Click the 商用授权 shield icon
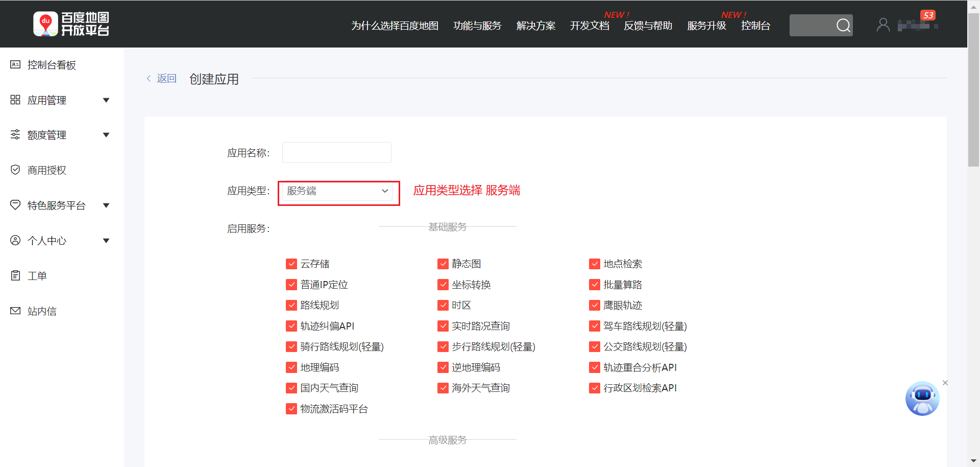 point(15,170)
